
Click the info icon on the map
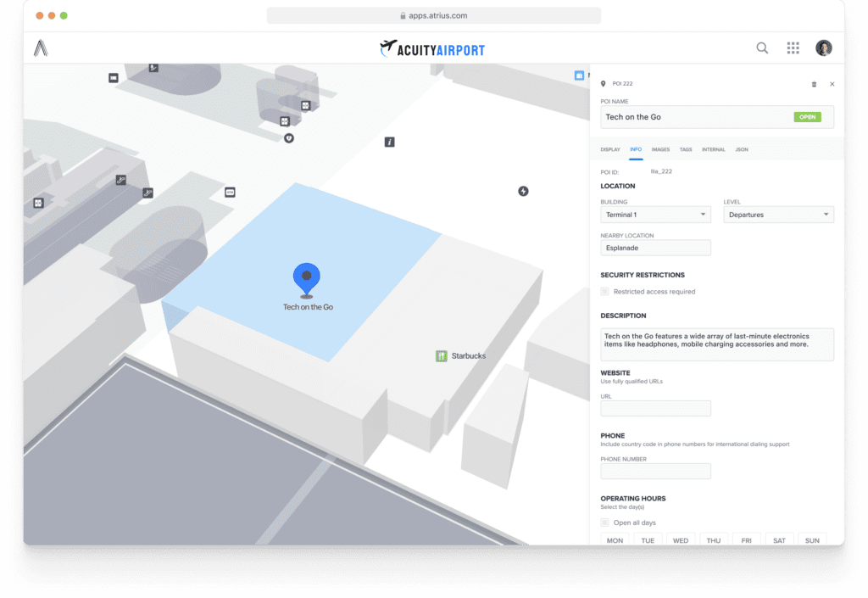389,142
